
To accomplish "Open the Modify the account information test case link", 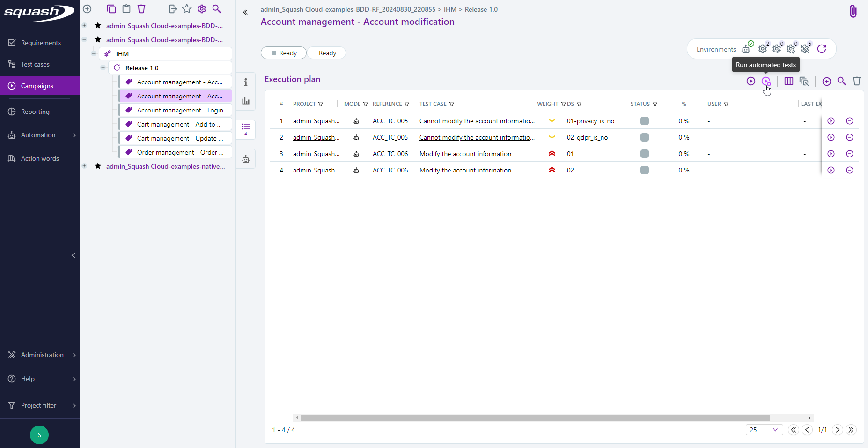I will pos(464,154).
